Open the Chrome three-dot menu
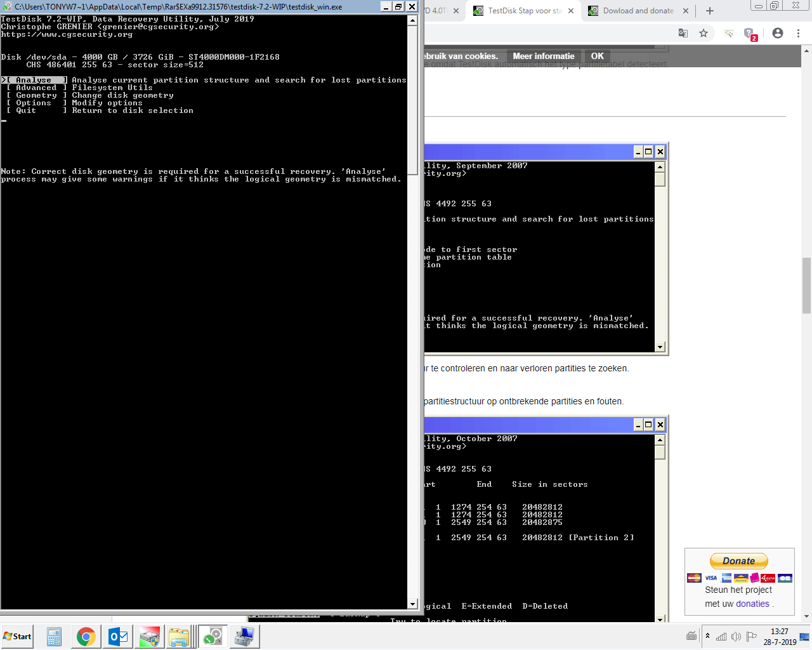The image size is (812, 650). [x=798, y=33]
